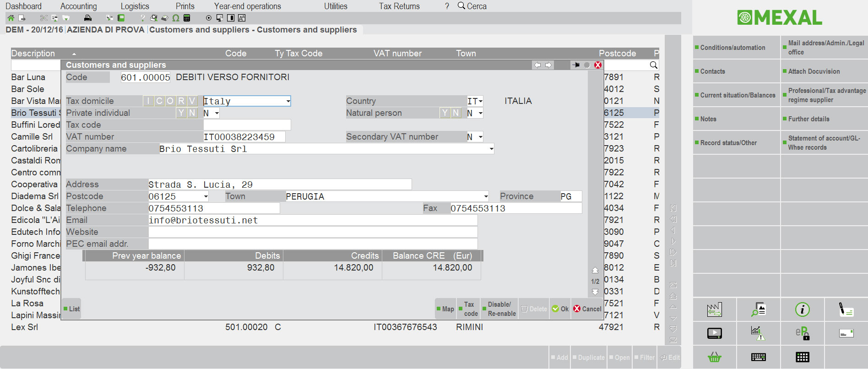868x369 pixels.
Task: Click the video player icon in side panel
Action: coord(714,333)
